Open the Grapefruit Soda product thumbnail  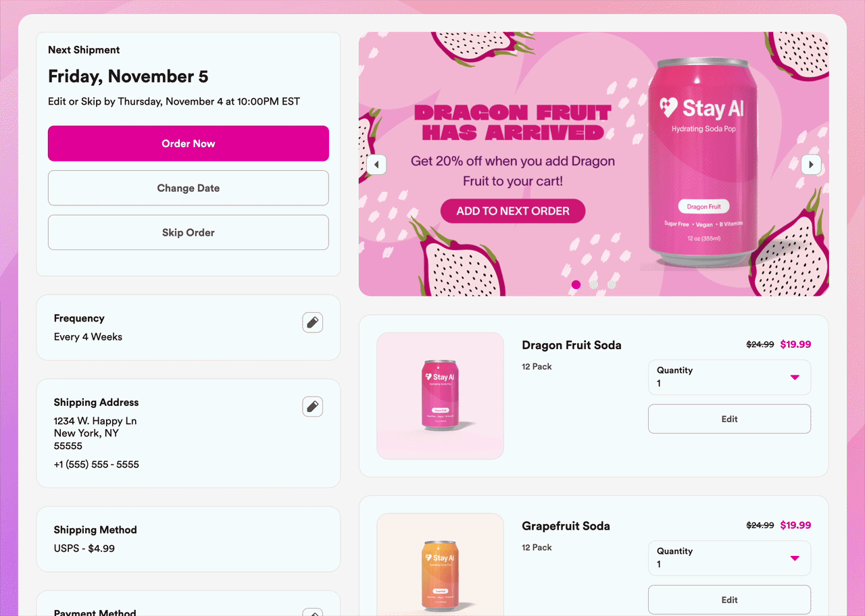[x=441, y=565]
